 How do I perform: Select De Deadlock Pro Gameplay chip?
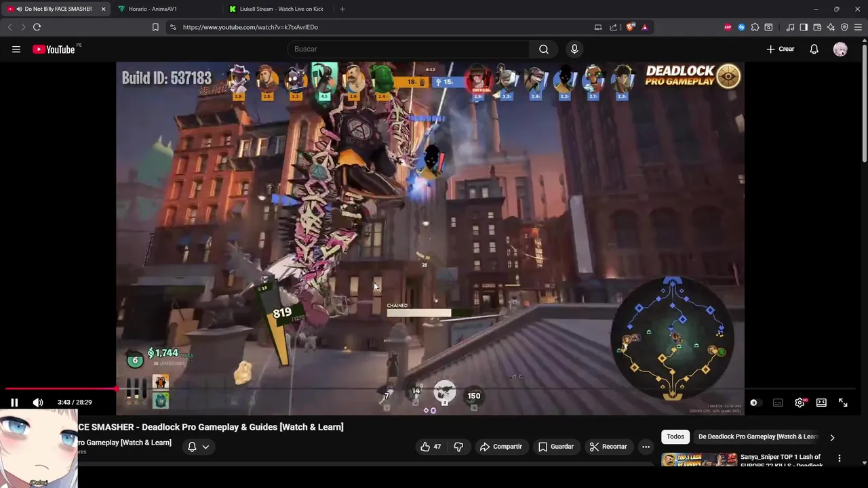click(x=758, y=436)
